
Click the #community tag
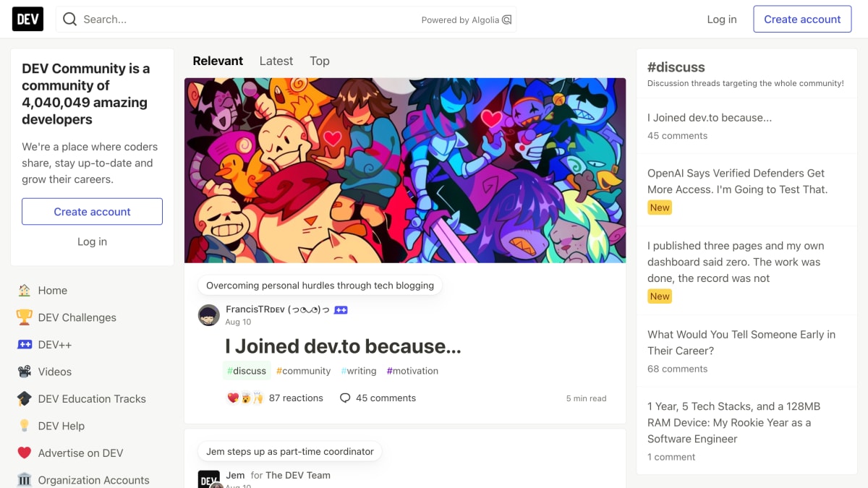point(303,371)
